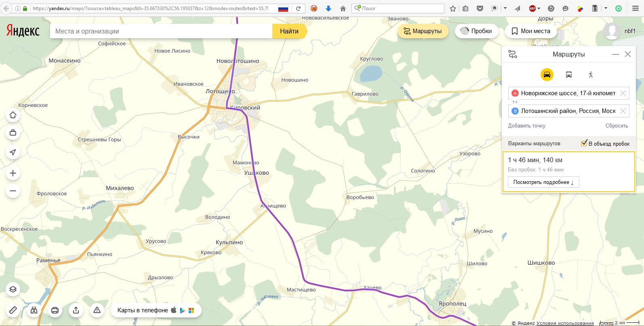This screenshot has width=644, height=326.
Task: Toggle the Пробки traffic layer
Action: pyautogui.click(x=476, y=31)
